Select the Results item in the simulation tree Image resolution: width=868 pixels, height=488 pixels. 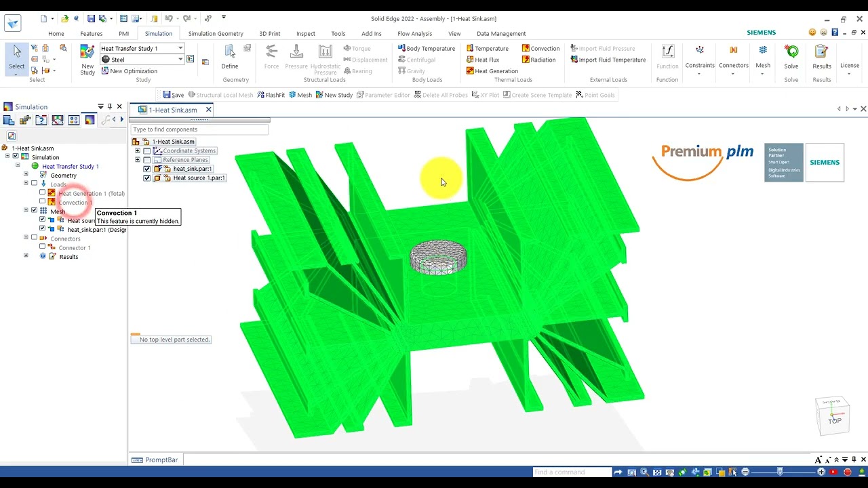click(x=68, y=256)
